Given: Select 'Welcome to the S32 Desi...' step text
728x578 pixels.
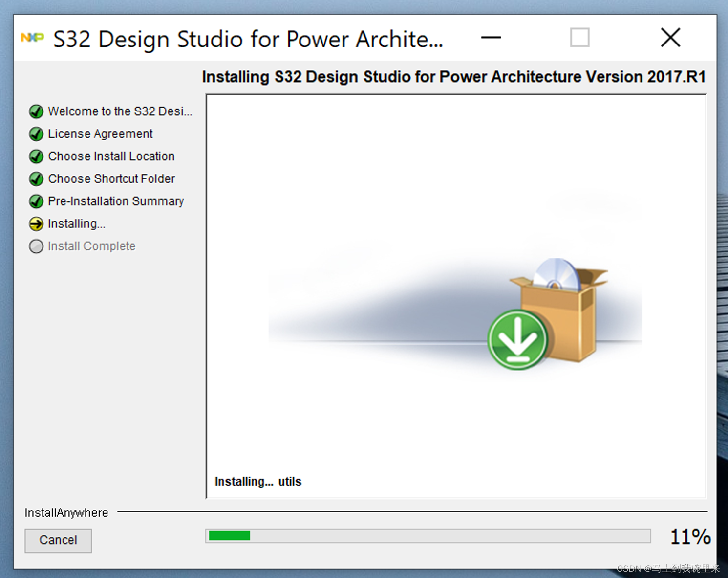Looking at the screenshot, I should coord(120,111).
